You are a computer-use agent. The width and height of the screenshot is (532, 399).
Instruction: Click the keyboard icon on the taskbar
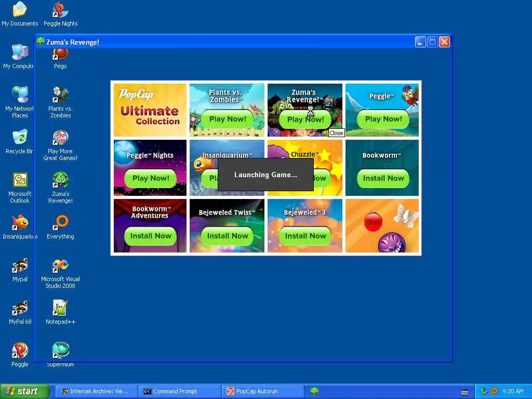click(x=464, y=393)
